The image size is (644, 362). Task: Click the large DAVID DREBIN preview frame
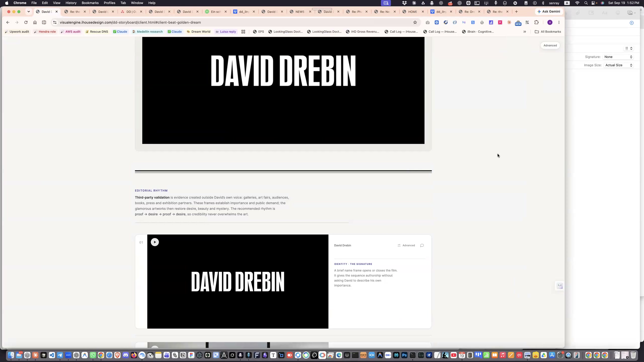(x=283, y=90)
